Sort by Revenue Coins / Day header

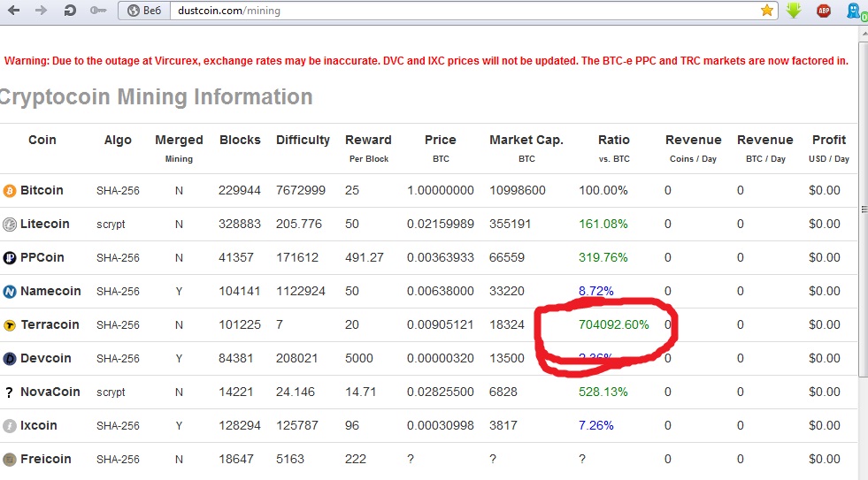693,149
